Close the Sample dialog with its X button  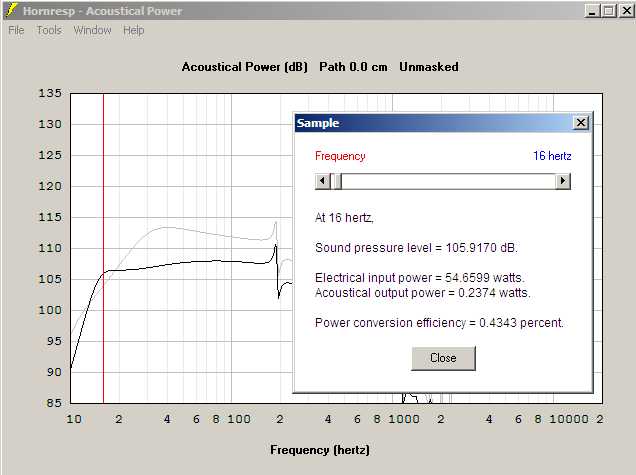coord(581,123)
